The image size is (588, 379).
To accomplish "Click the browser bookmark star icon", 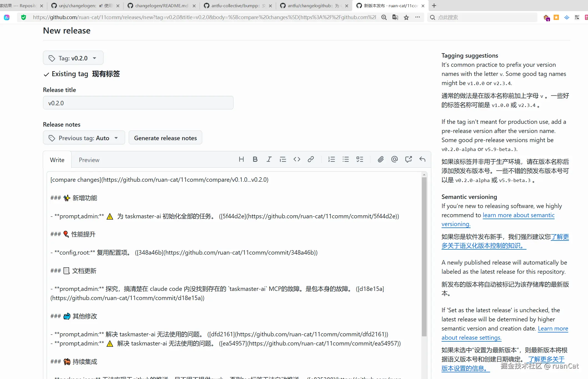I will 406,17.
